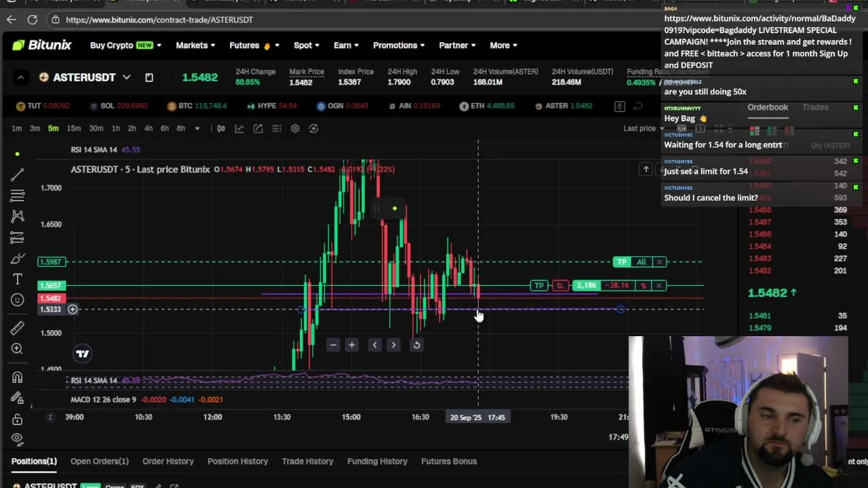This screenshot has height=488, width=868.
Task: Reset the chart view
Action: pos(416,345)
